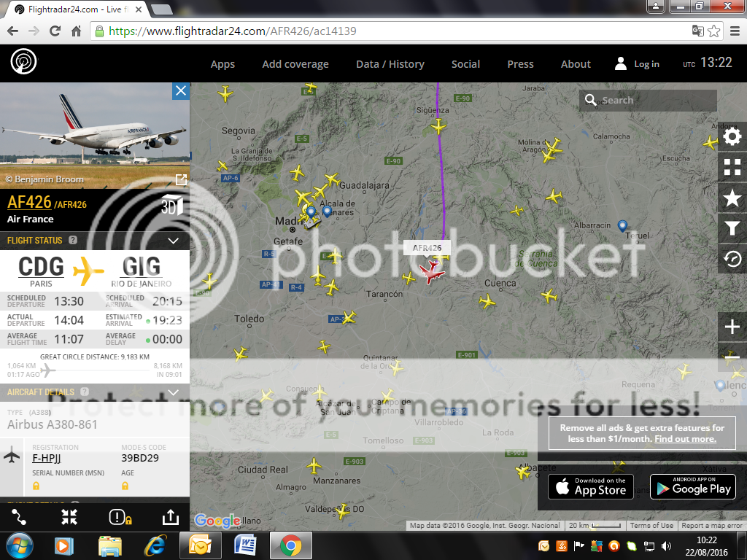The width and height of the screenshot is (747, 560).
Task: Click the GIG arrival airport code
Action: (x=142, y=266)
